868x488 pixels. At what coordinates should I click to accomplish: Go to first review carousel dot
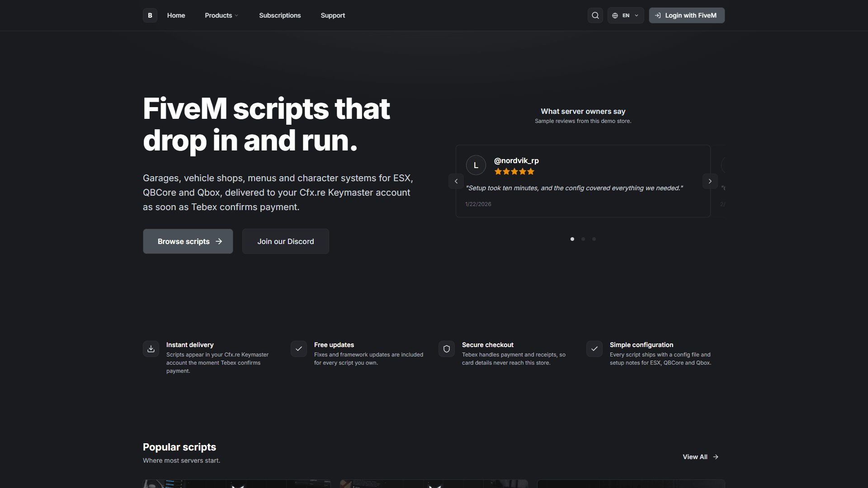pos(572,239)
